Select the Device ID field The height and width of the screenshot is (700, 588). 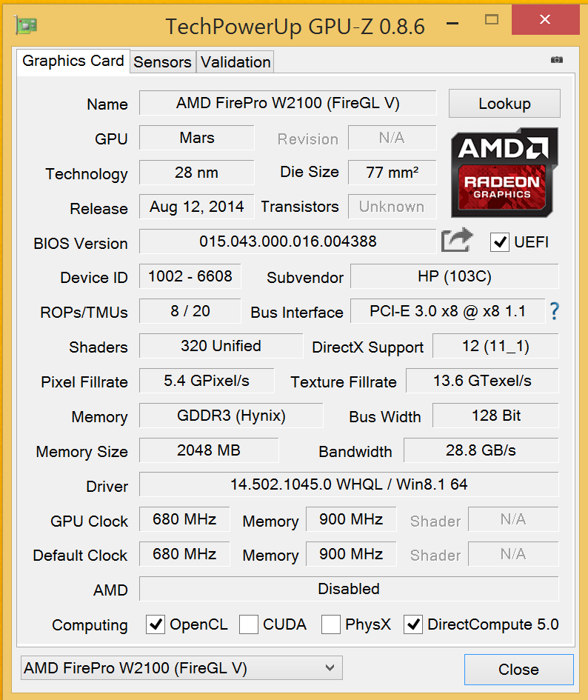pos(190,277)
